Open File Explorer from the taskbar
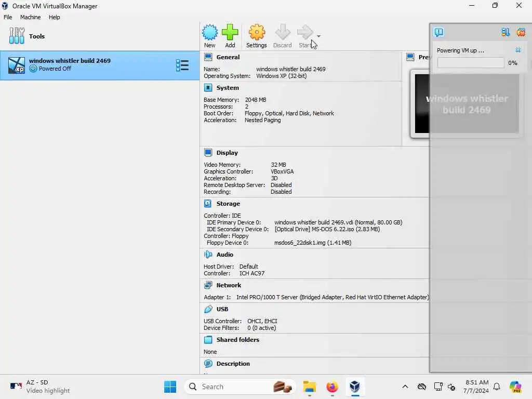The image size is (532, 399). (x=310, y=387)
